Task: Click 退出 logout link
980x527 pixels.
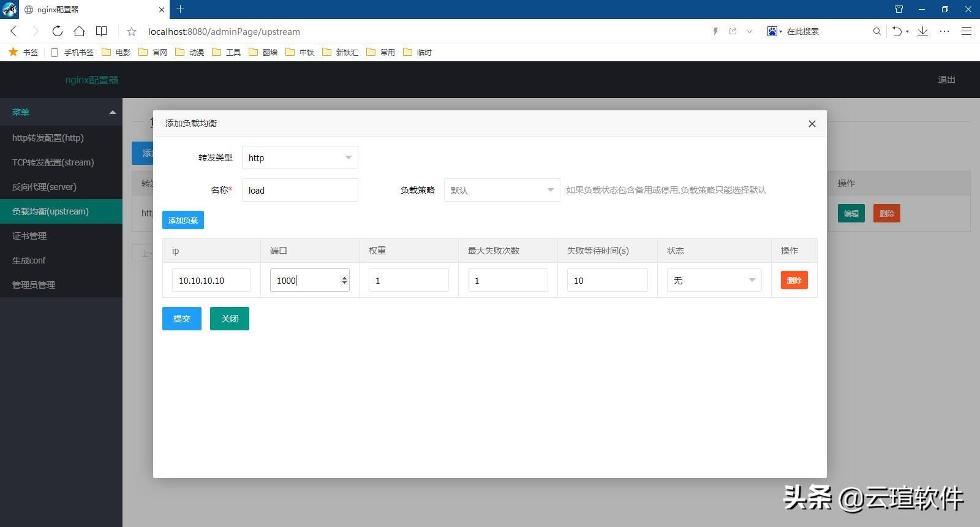Action: pyautogui.click(x=946, y=80)
